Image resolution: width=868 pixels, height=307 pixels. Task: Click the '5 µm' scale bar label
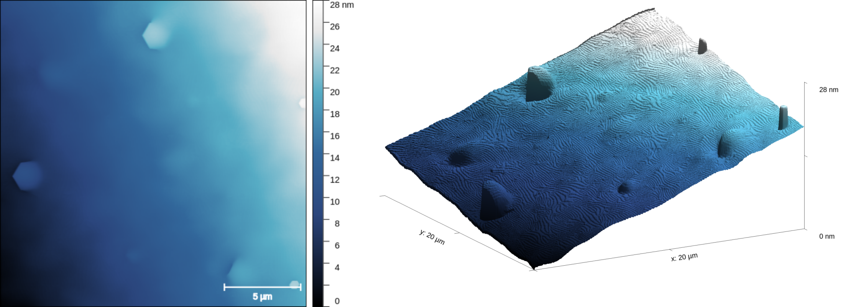[262, 296]
